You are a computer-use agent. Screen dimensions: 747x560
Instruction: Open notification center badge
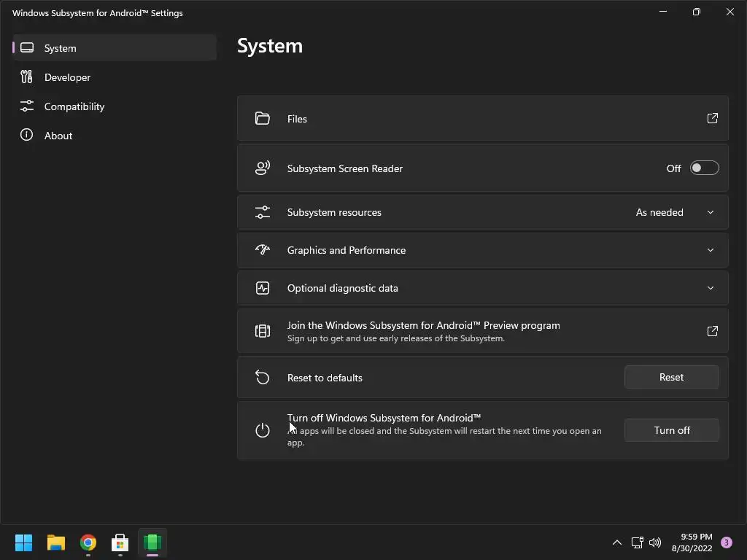727,542
